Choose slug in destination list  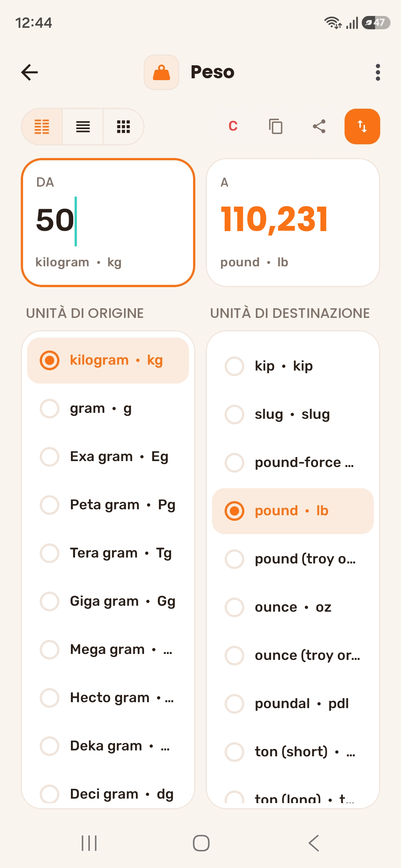coord(293,414)
